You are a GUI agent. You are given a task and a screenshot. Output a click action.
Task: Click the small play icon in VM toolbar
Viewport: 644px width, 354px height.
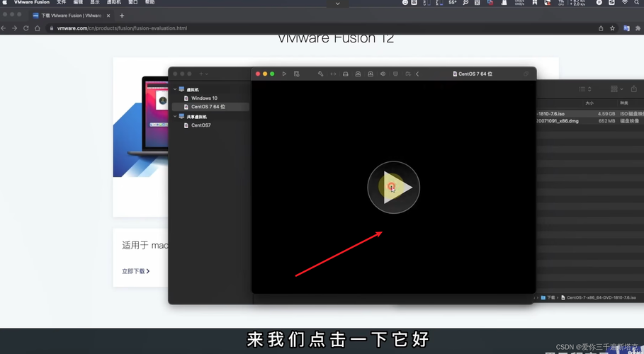coord(284,74)
